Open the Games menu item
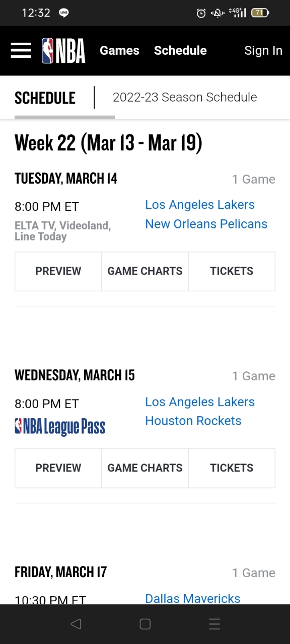 coord(119,50)
